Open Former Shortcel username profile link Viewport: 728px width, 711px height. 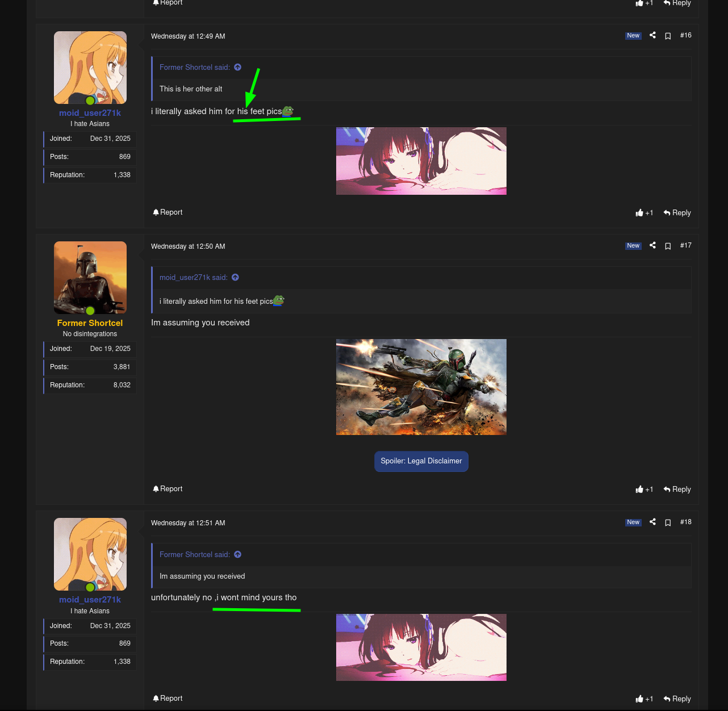pyautogui.click(x=90, y=323)
